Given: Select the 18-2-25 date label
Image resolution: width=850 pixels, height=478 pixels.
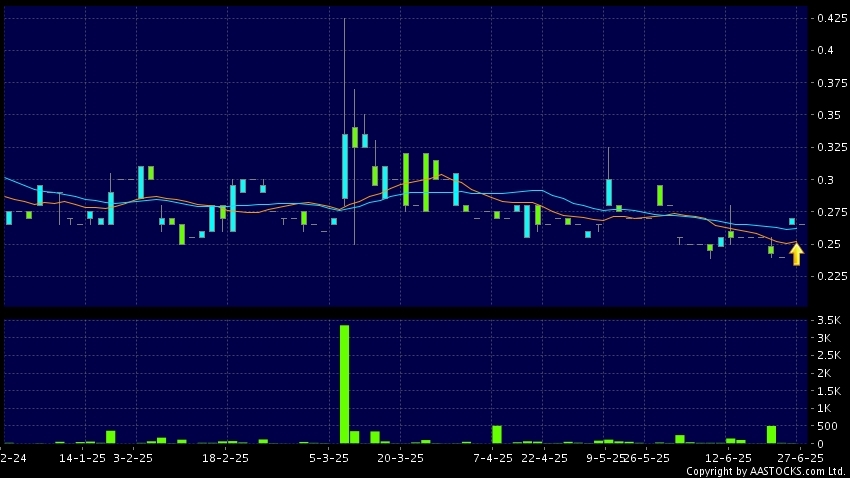Looking at the screenshot, I should pos(225,458).
